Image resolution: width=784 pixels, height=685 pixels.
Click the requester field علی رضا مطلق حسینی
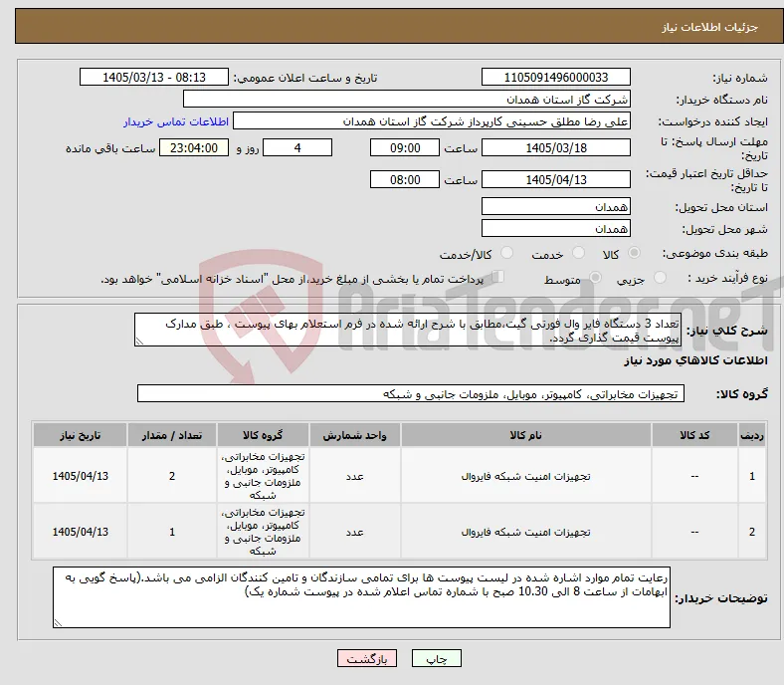coord(432,121)
